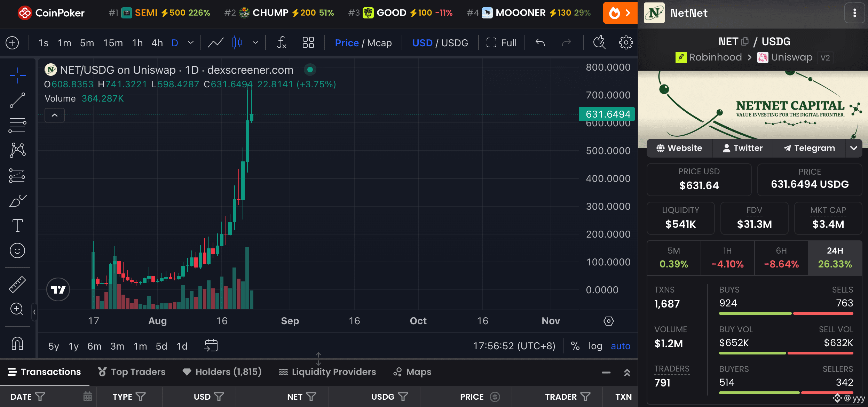
Task: Enable log scale on price axis
Action: tap(595, 346)
